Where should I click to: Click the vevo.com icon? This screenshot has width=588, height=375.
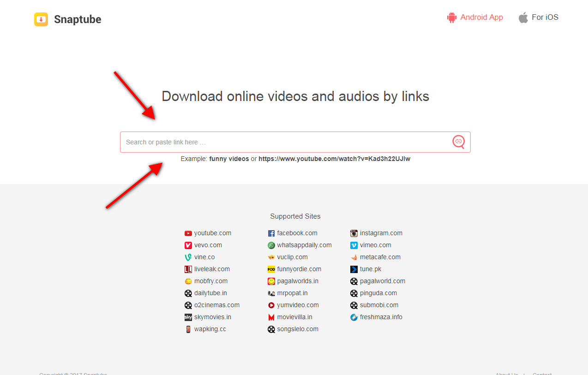pyautogui.click(x=188, y=245)
